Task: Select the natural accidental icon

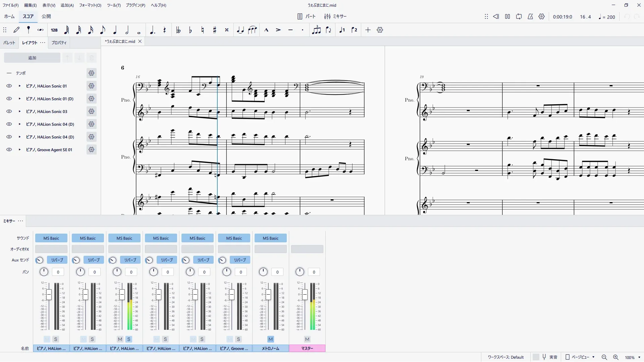Action: [x=203, y=30]
